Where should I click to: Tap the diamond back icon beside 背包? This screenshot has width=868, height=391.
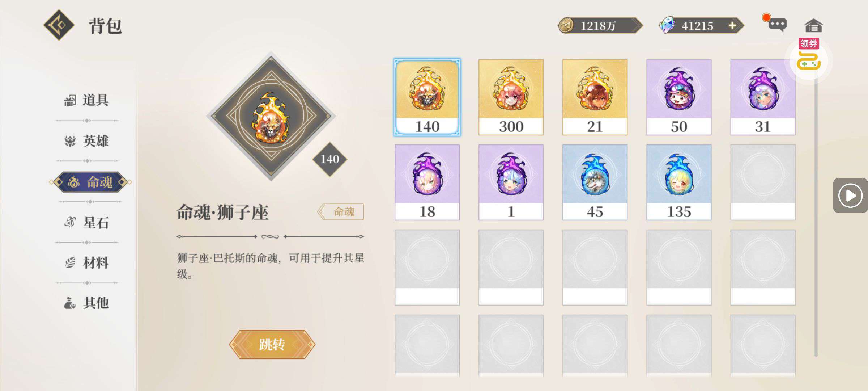pos(59,25)
